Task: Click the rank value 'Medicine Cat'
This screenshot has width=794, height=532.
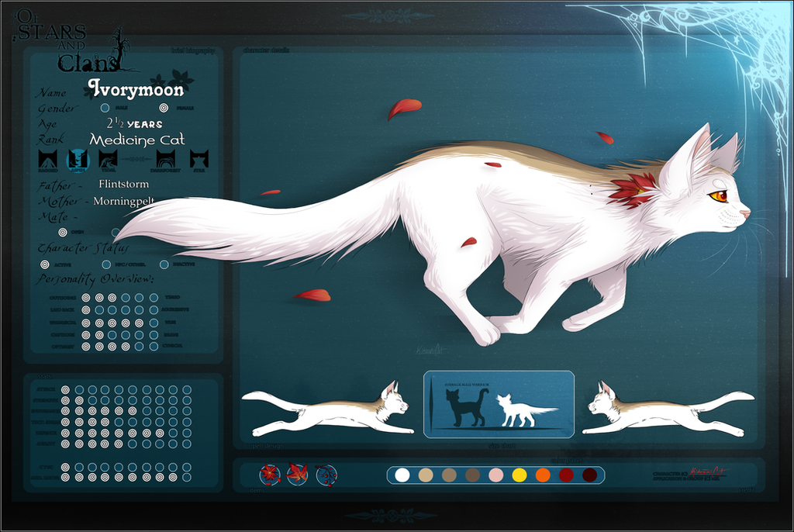Action: pos(136,140)
